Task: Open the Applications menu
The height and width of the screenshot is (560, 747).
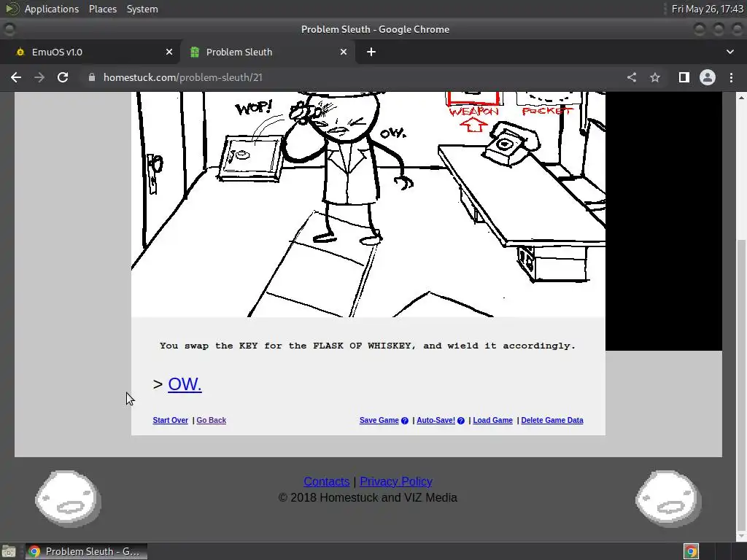Action: 52,9
